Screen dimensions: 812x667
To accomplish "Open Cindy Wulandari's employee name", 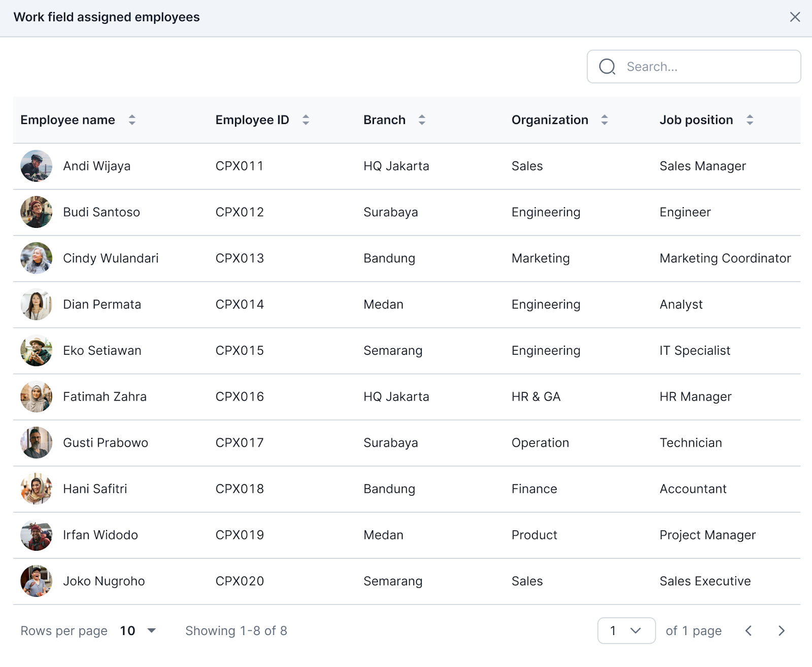I will pyautogui.click(x=111, y=258).
